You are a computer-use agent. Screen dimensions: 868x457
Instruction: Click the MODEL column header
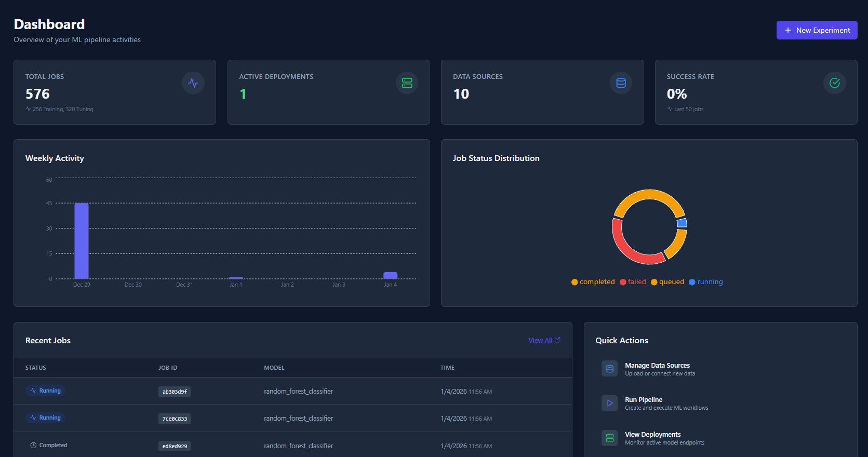click(x=274, y=368)
